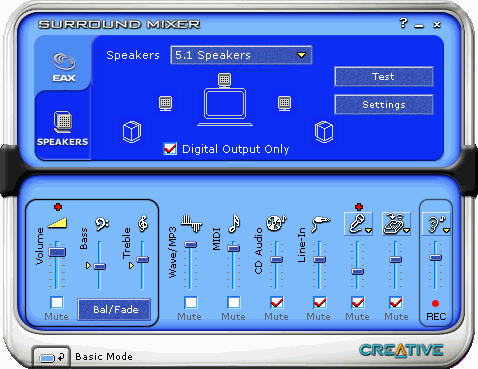The width and height of the screenshot is (478, 369).
Task: Click the Wave/MP3 waveform icon
Action: [191, 223]
